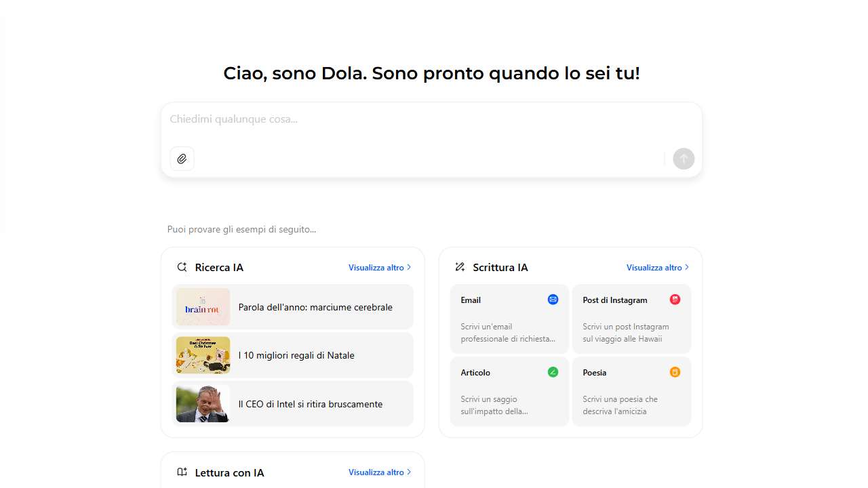This screenshot has height=488, width=868.
Task: Expand Lettura con IA with Visualizza altro
Action: [380, 472]
